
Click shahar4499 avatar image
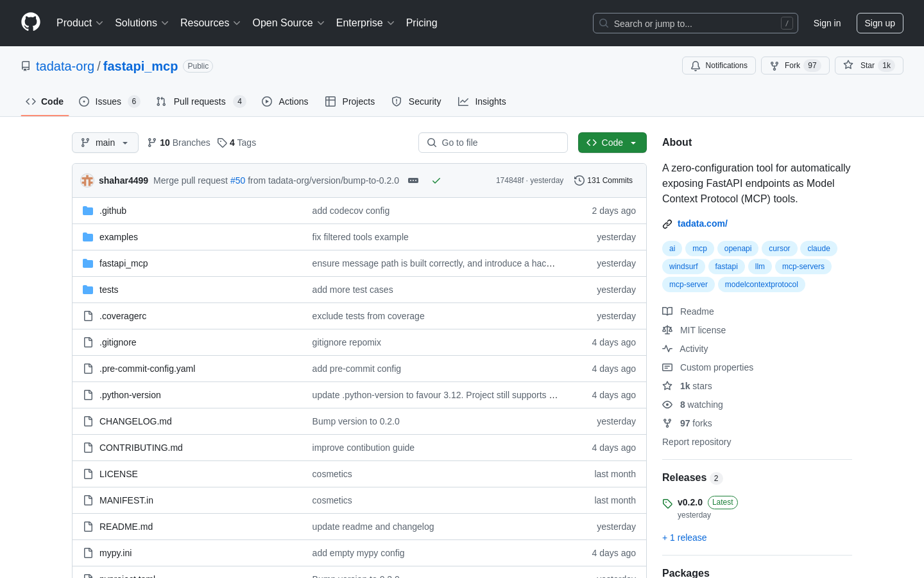87,180
